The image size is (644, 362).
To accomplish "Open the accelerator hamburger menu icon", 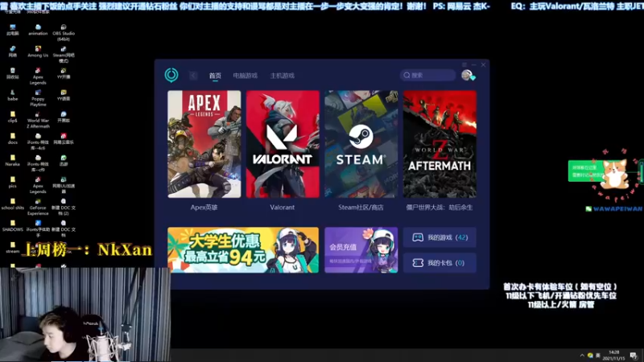I will (x=464, y=65).
